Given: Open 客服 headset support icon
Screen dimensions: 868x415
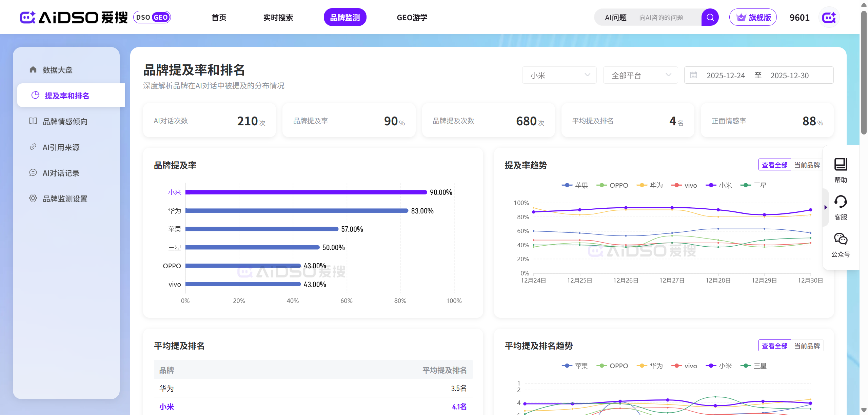Looking at the screenshot, I should [x=841, y=202].
